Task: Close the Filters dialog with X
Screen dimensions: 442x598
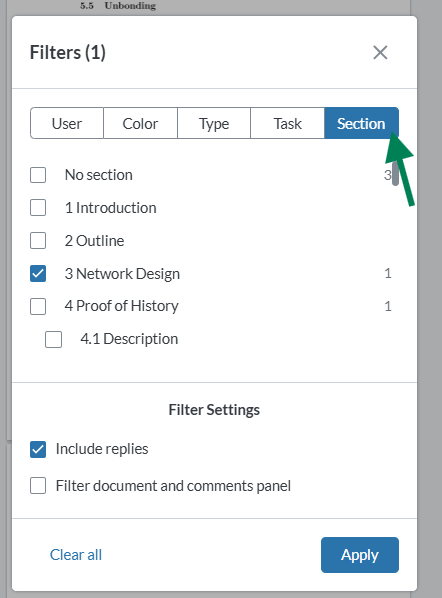Action: (380, 53)
